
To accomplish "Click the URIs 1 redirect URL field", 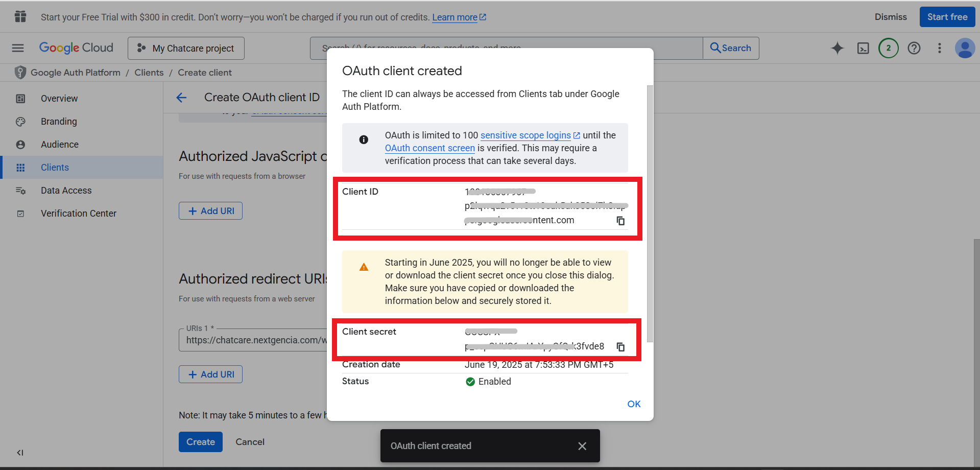I will (x=253, y=340).
